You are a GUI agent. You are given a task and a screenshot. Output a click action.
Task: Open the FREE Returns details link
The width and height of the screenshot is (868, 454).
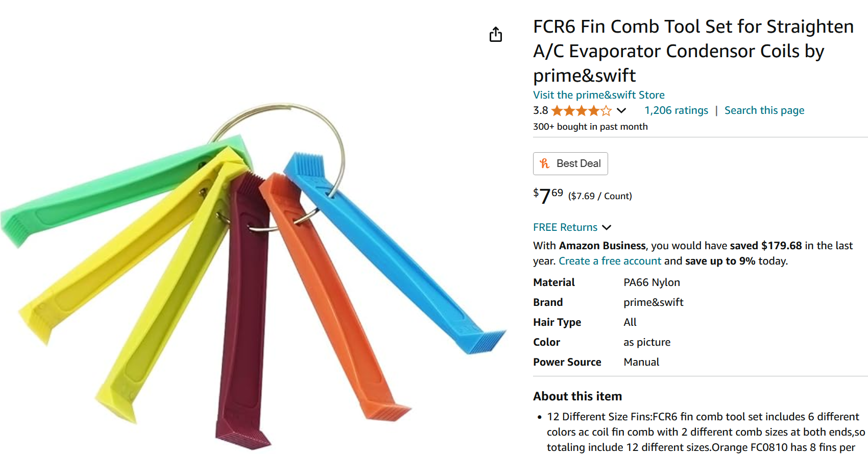pos(565,227)
